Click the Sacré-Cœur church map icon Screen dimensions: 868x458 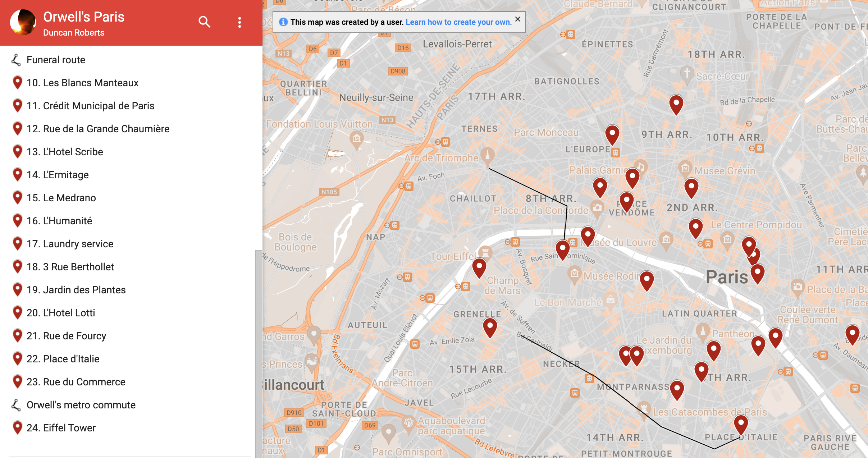(x=687, y=74)
